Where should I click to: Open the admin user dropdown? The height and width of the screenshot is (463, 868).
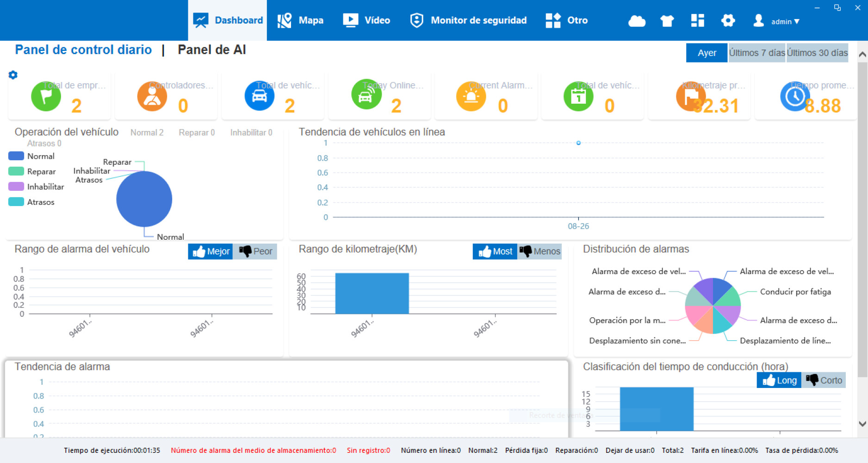pos(777,21)
